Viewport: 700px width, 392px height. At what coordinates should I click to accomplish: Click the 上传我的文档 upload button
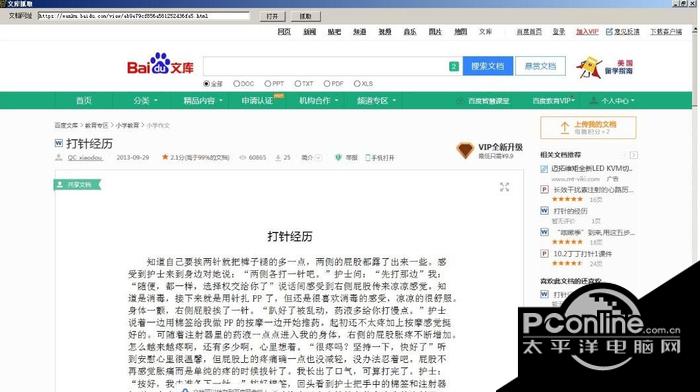pyautogui.click(x=588, y=128)
